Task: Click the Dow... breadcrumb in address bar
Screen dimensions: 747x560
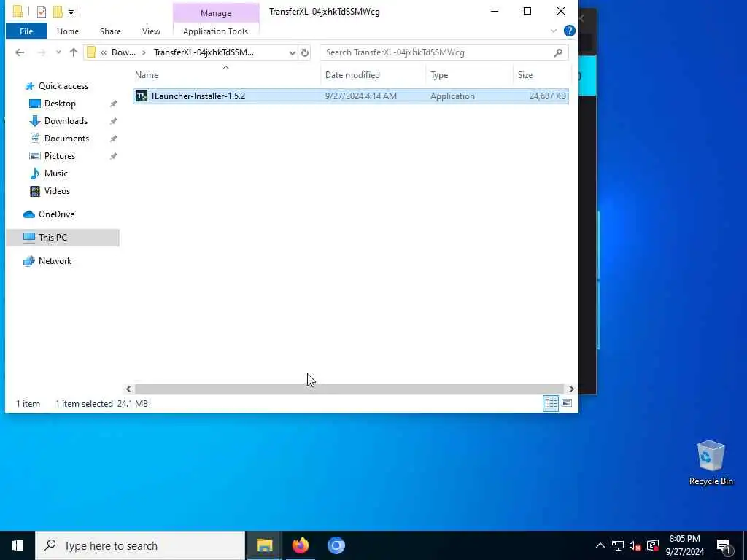Action: coord(123,52)
